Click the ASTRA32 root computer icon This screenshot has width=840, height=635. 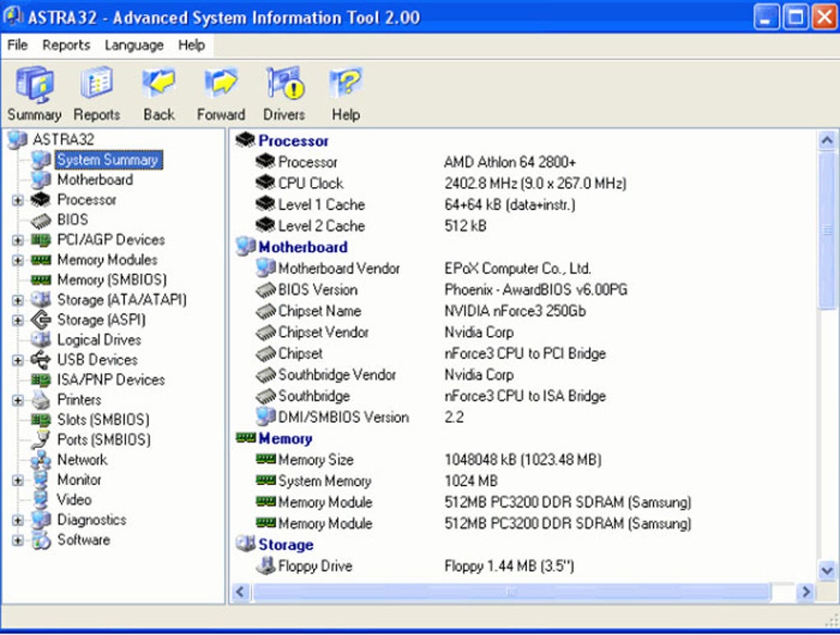click(x=17, y=139)
